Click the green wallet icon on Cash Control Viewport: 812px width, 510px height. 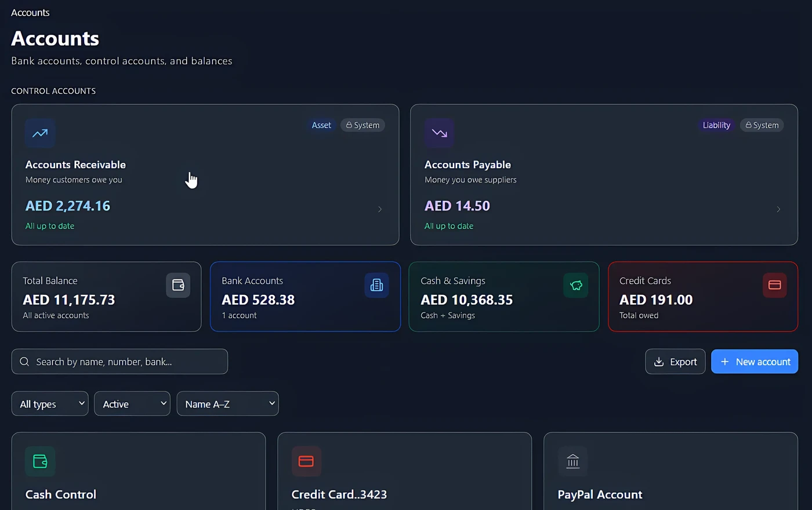tap(40, 461)
